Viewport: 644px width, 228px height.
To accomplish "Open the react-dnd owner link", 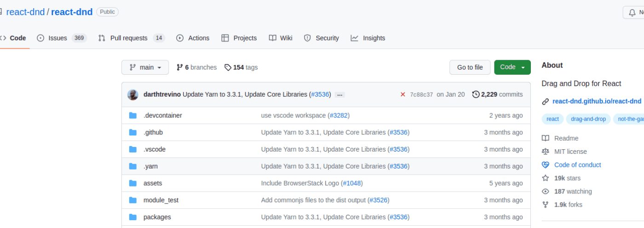I will (x=25, y=12).
